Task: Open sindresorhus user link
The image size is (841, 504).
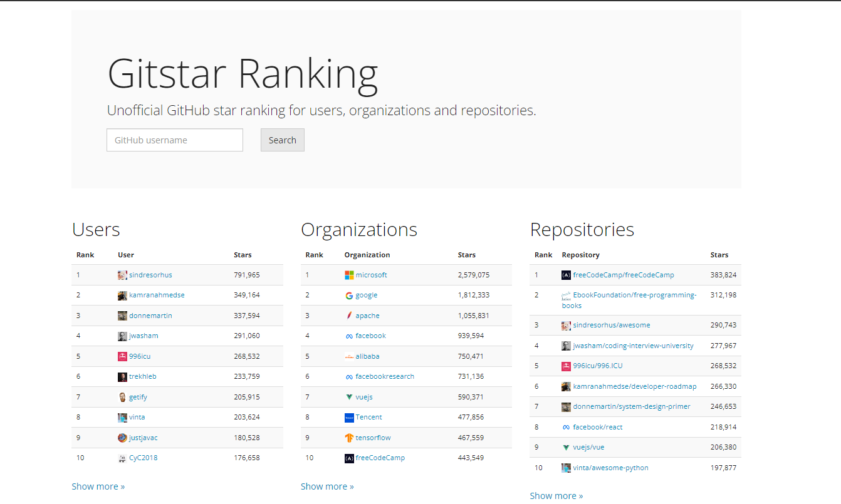Action: [x=150, y=275]
